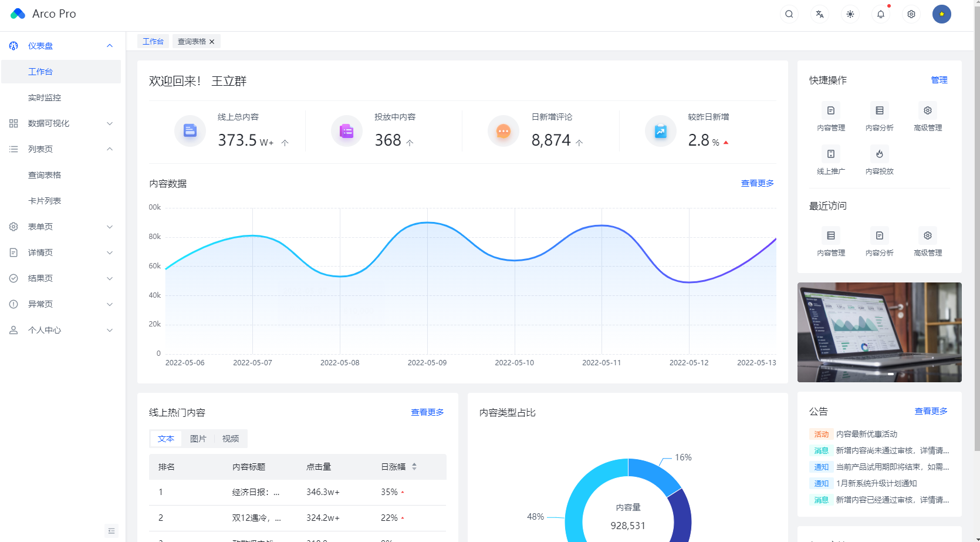The width and height of the screenshot is (980, 542).
Task: Select 工作台 in the sidebar
Action: tap(61, 72)
